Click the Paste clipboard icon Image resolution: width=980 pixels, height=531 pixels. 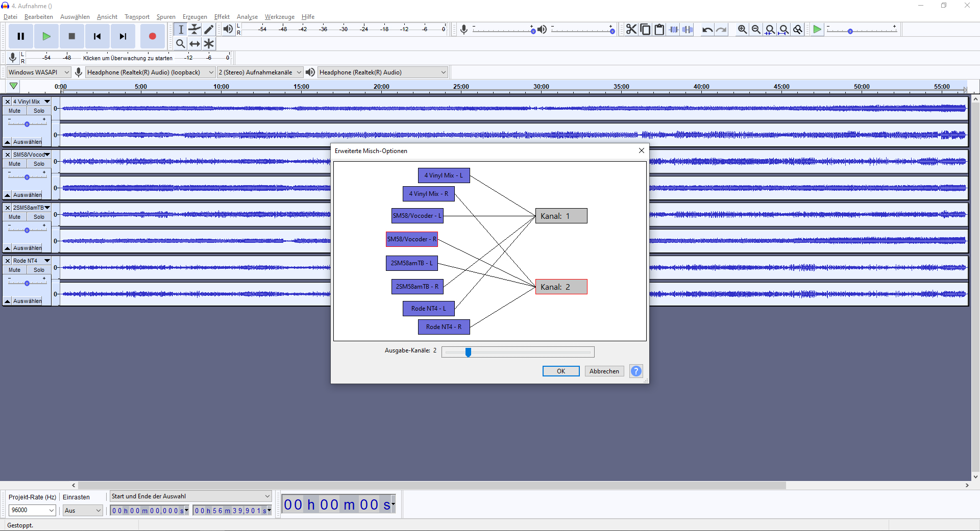[x=659, y=30]
